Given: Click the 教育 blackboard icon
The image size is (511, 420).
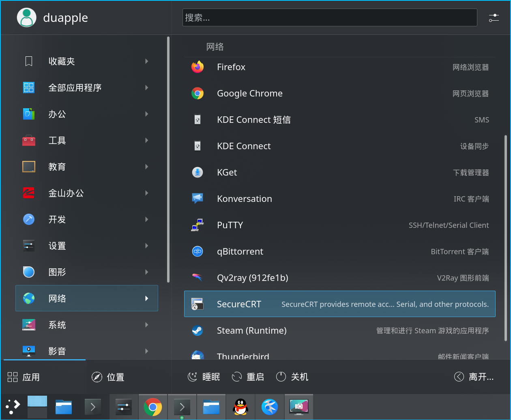Looking at the screenshot, I should pos(29,167).
